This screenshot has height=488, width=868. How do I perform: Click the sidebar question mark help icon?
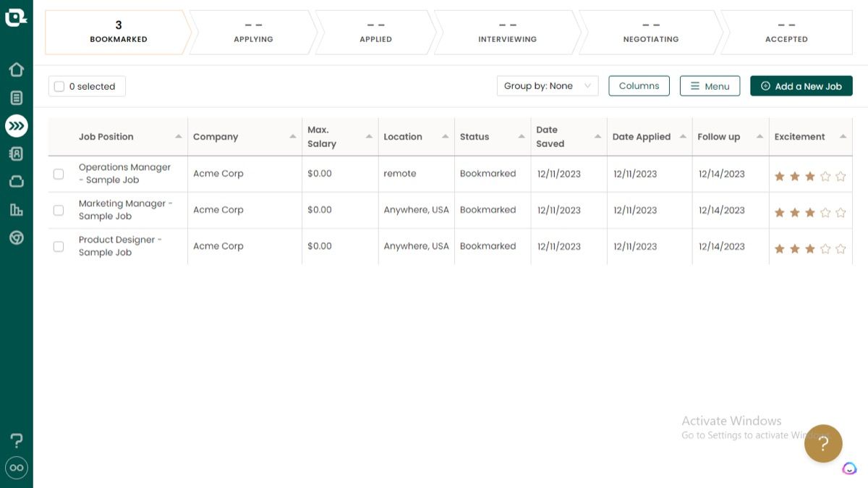(x=16, y=440)
